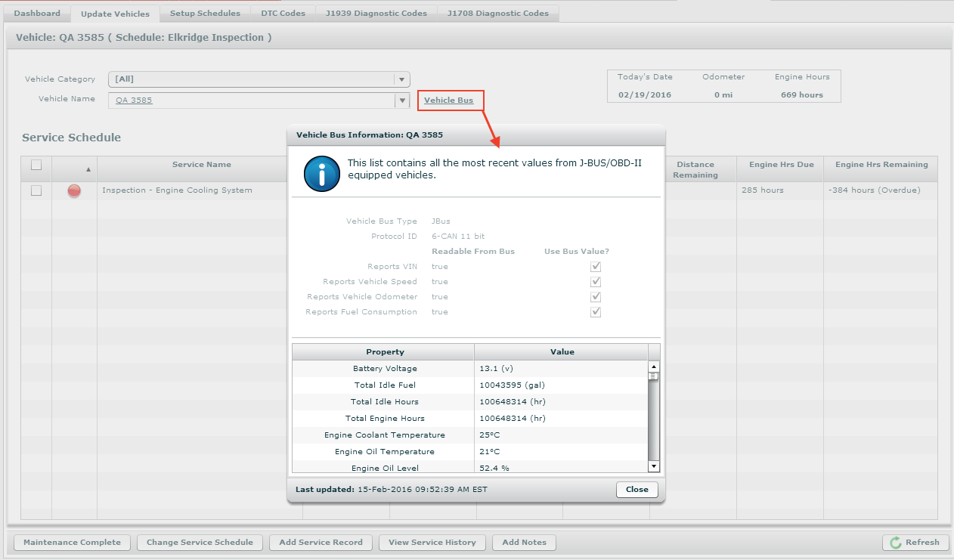Click the red status indicator for Engine Cooling System inspection
This screenshot has width=954, height=560.
[x=73, y=191]
